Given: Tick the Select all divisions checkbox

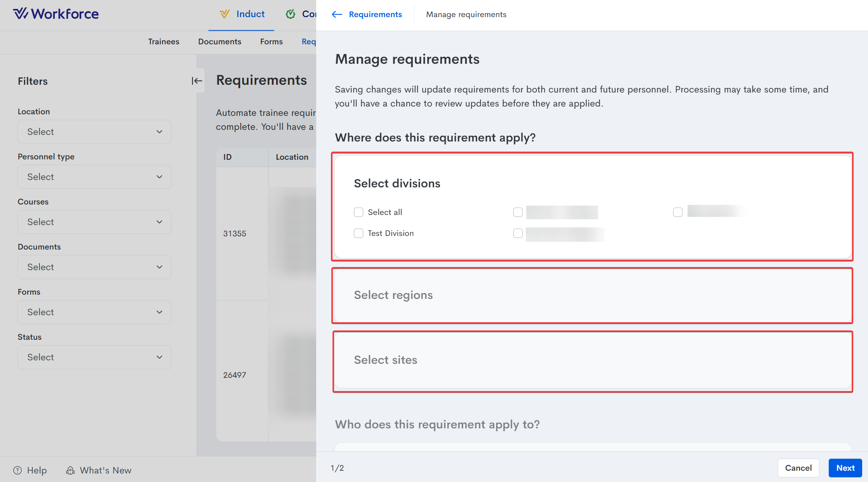Looking at the screenshot, I should [359, 212].
